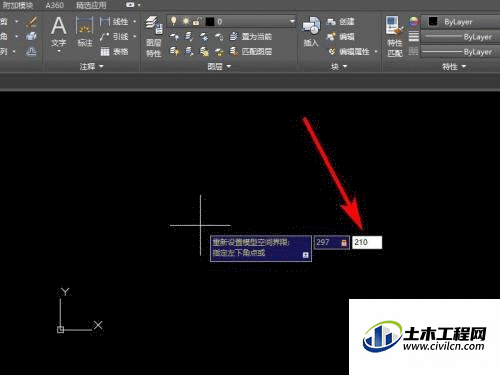Image resolution: width=500 pixels, height=375 pixels.
Task: Click the Explode tool icon
Action: 32,36
